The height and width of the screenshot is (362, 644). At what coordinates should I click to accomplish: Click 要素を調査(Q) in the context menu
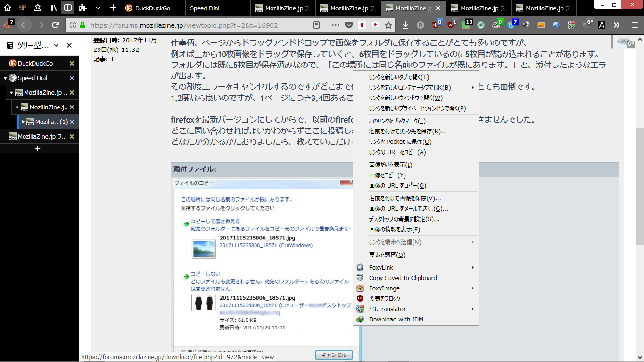387,255
